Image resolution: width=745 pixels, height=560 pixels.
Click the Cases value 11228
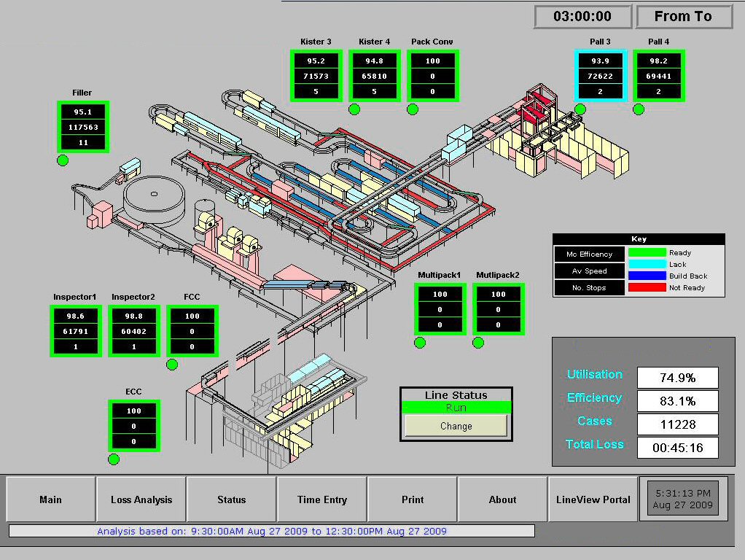tap(677, 424)
